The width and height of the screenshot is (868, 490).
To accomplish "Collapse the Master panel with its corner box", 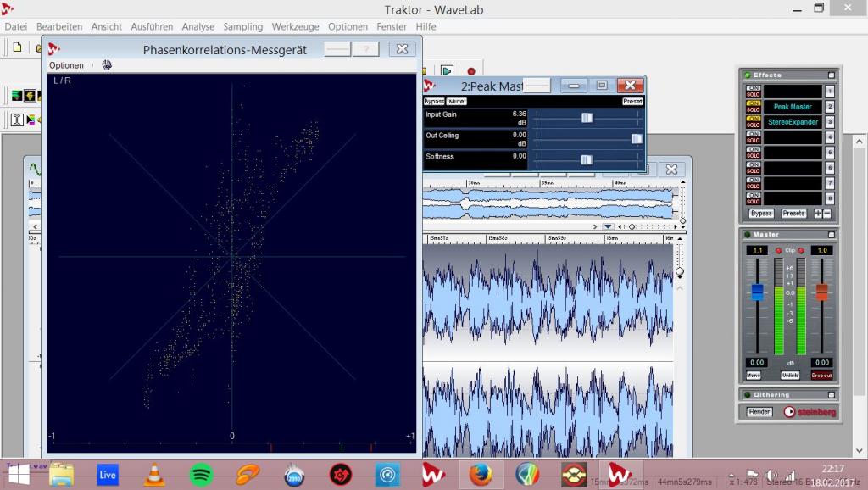I will click(x=831, y=235).
